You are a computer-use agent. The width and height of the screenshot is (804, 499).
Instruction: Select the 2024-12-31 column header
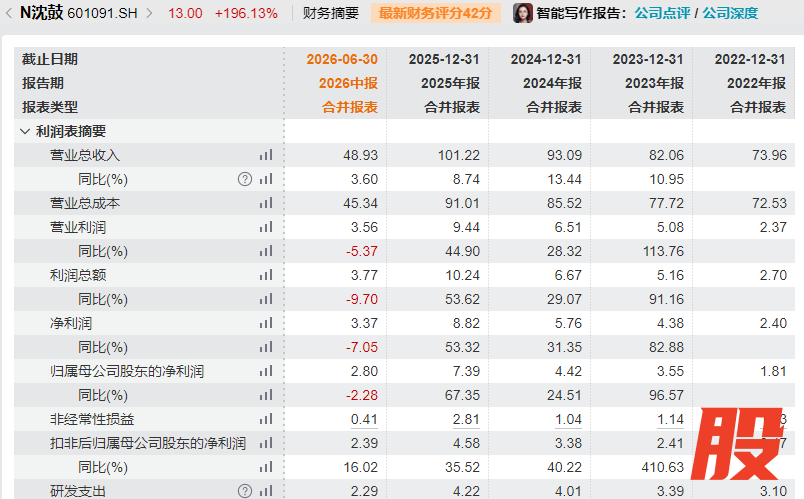tap(546, 59)
